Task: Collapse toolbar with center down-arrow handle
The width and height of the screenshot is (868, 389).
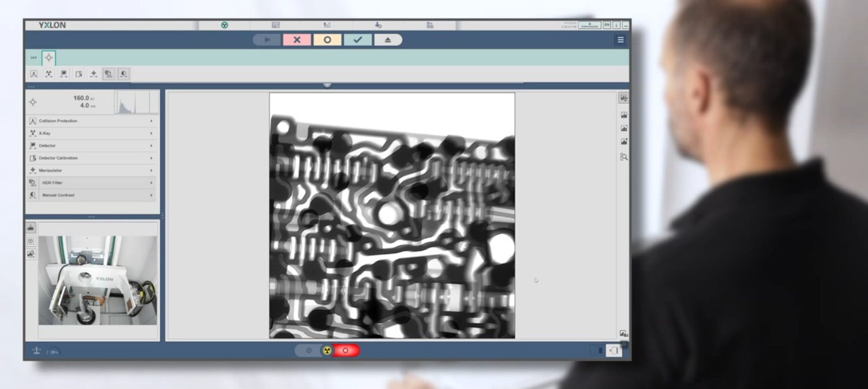Action: coord(327,84)
